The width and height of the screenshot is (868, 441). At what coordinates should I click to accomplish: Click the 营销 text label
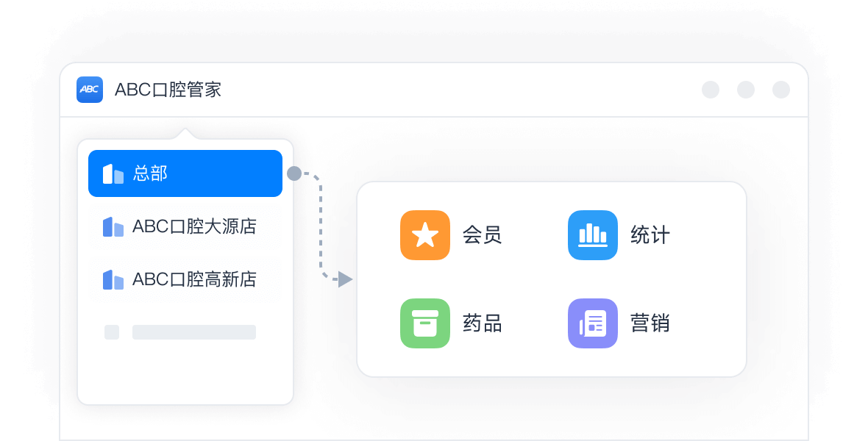pyautogui.click(x=650, y=323)
